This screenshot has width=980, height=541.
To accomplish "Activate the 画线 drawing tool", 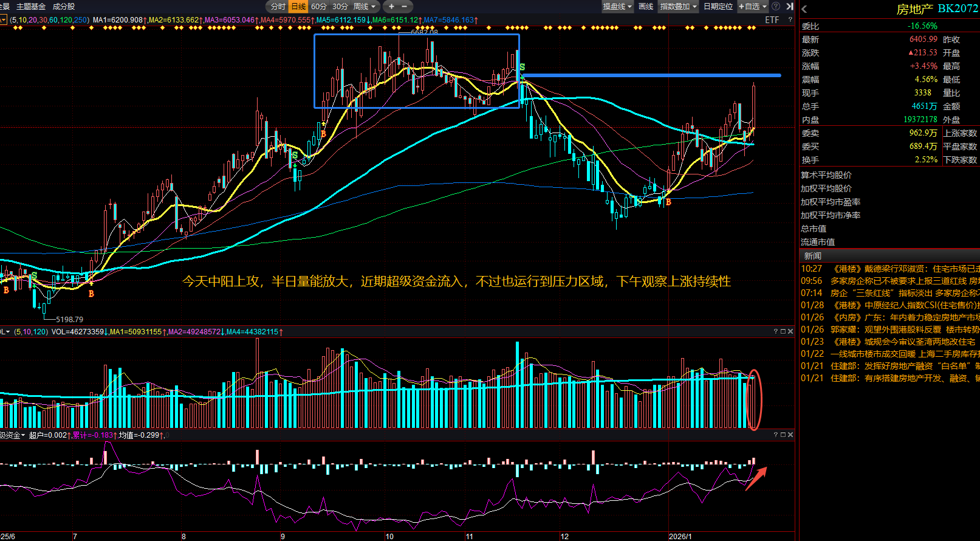I will click(x=646, y=7).
